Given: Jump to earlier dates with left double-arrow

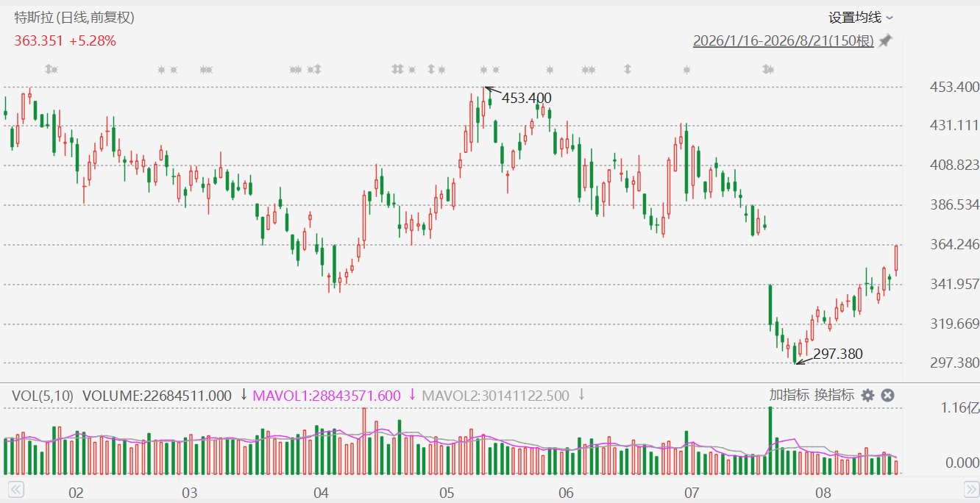Looking at the screenshot, I should (15, 489).
